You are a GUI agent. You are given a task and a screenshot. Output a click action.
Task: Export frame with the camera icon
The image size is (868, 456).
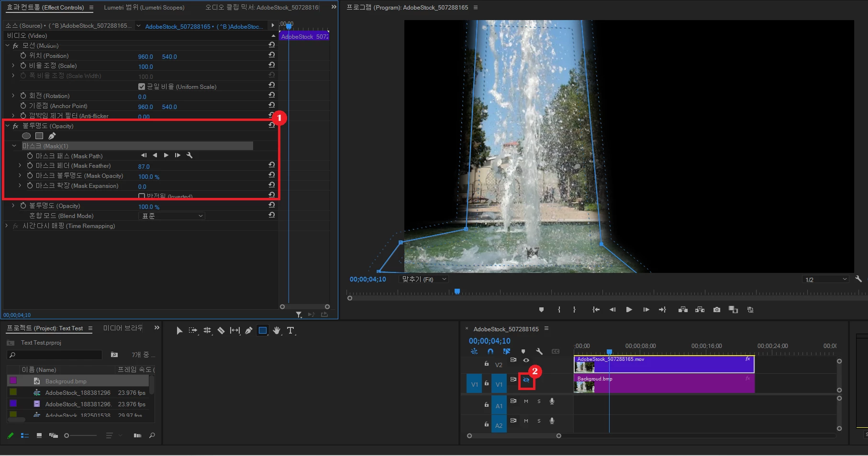(716, 310)
